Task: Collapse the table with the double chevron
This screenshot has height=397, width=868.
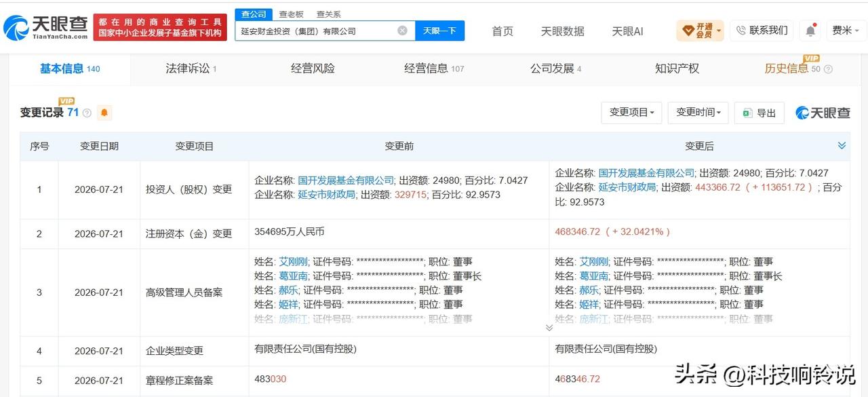Action: (x=842, y=145)
